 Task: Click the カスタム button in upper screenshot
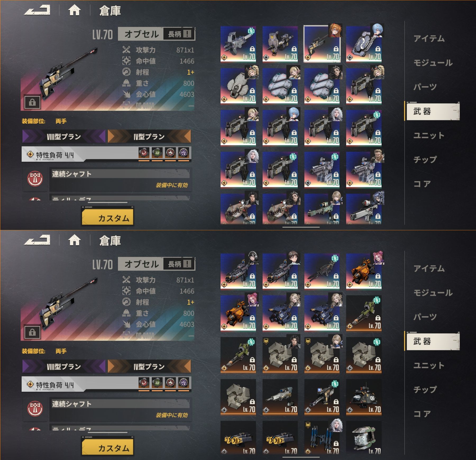pos(107,217)
